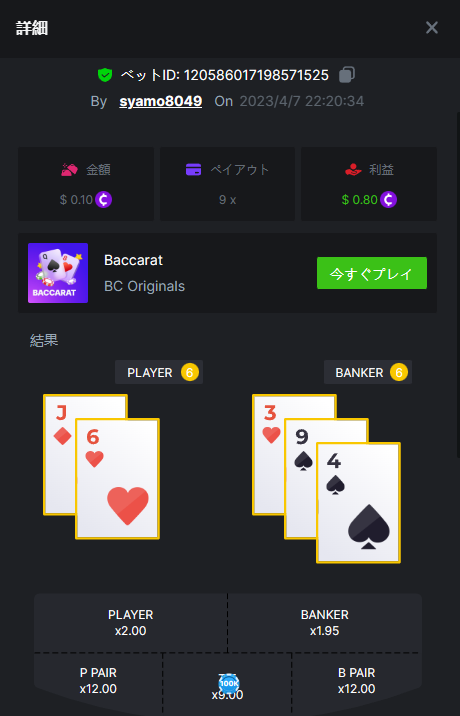
Task: Click the green play now button
Action: tap(372, 273)
